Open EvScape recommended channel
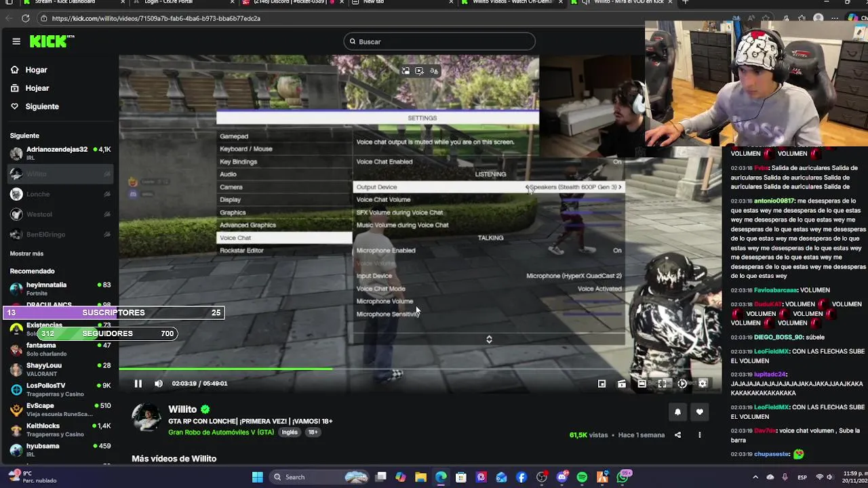Screen dimensions: 868x488 pos(60,409)
